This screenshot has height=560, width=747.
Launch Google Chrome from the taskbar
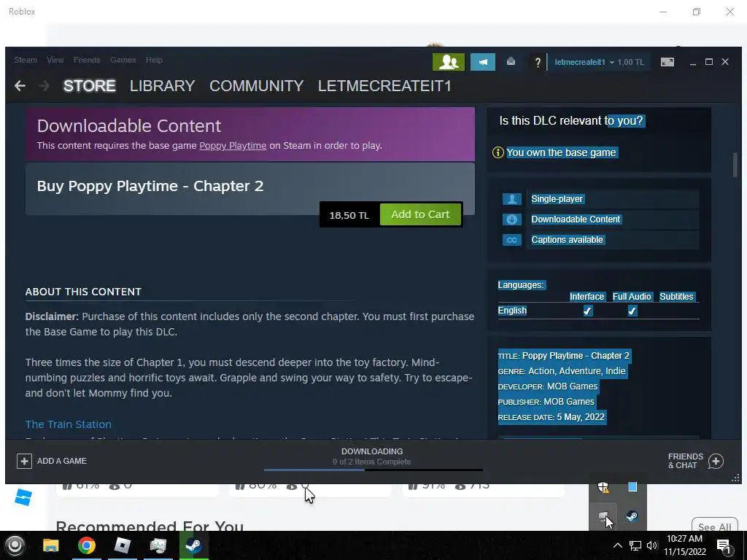(x=87, y=545)
